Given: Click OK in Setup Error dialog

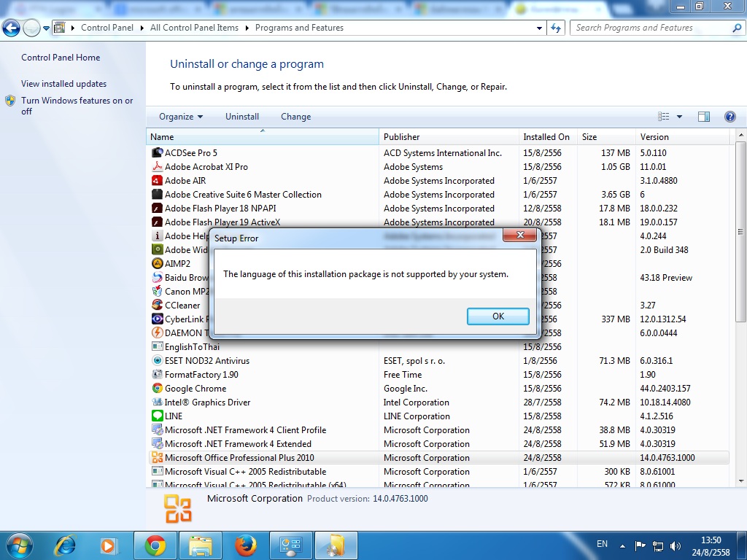Looking at the screenshot, I should click(x=498, y=316).
